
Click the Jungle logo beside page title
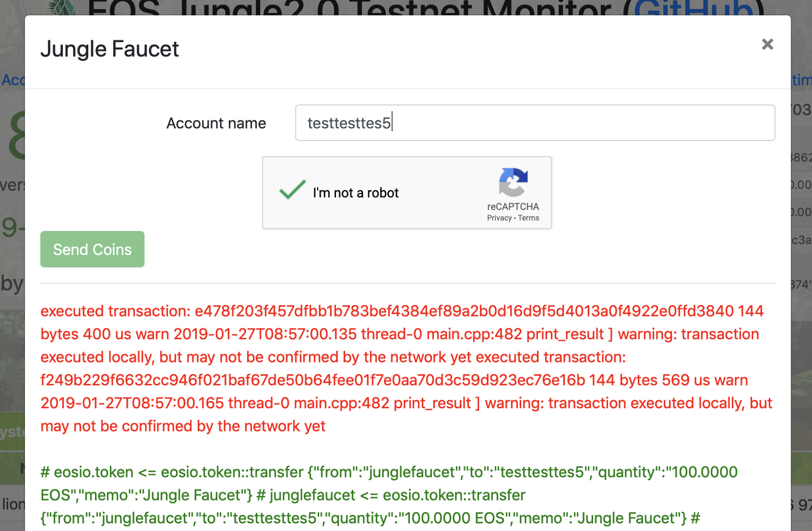63,7
